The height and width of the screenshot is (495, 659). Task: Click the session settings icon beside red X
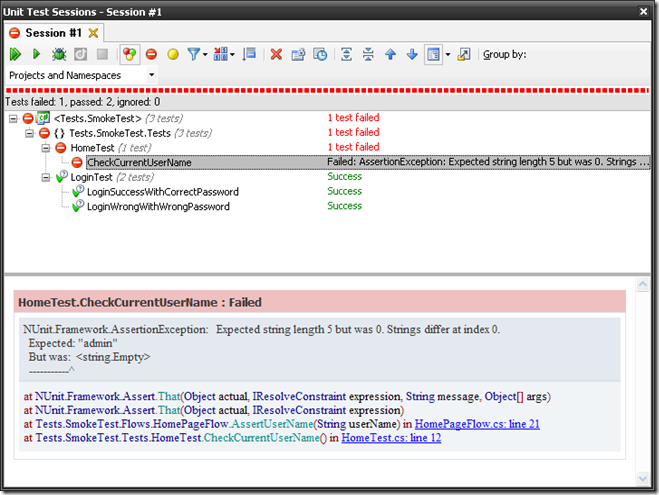(x=298, y=54)
